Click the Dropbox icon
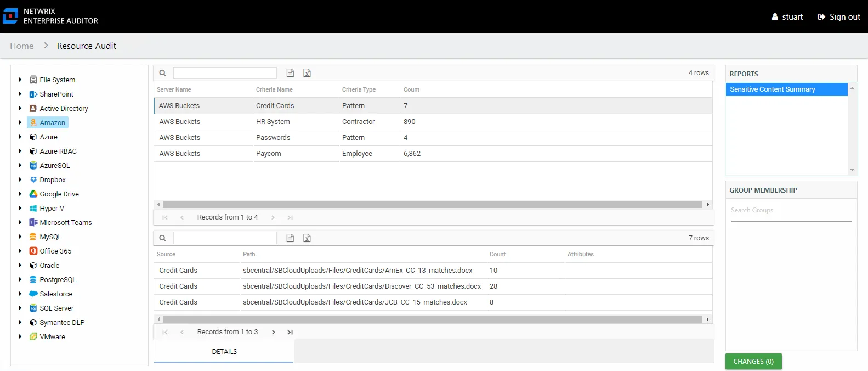This screenshot has height=371, width=868. (33, 179)
